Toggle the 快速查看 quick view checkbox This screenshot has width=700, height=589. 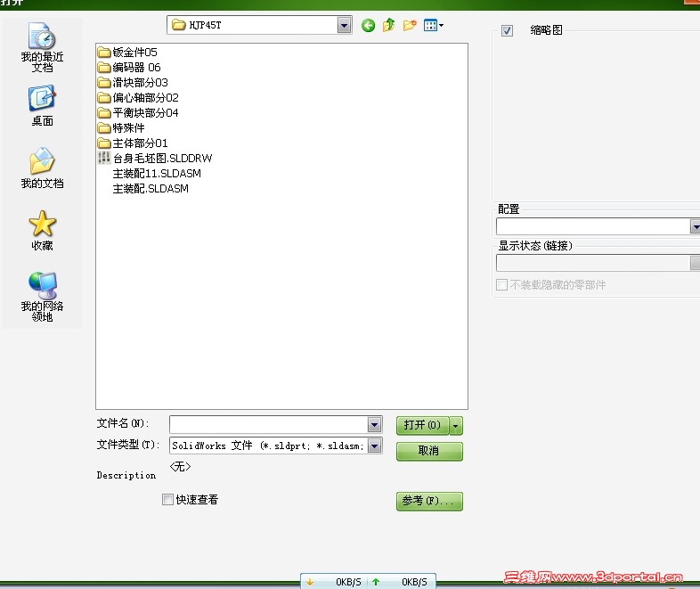pyautogui.click(x=167, y=499)
